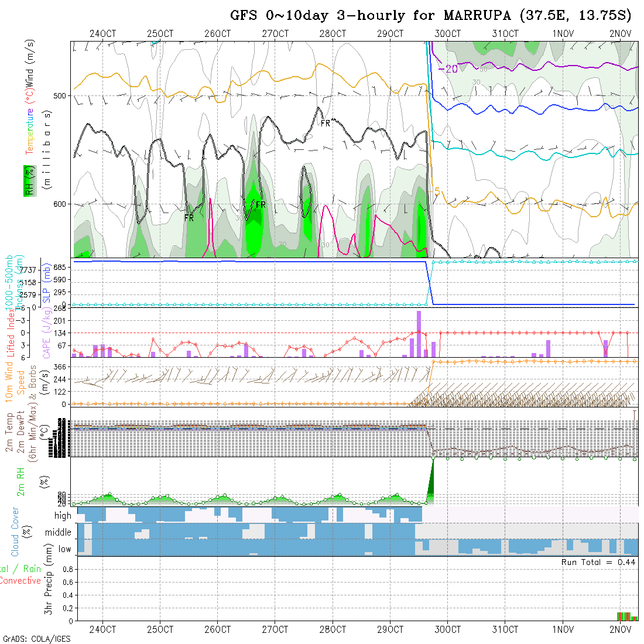The height and width of the screenshot is (644, 644).
Task: Click the orange 5 temperature contour label
Action: pyautogui.click(x=437, y=191)
